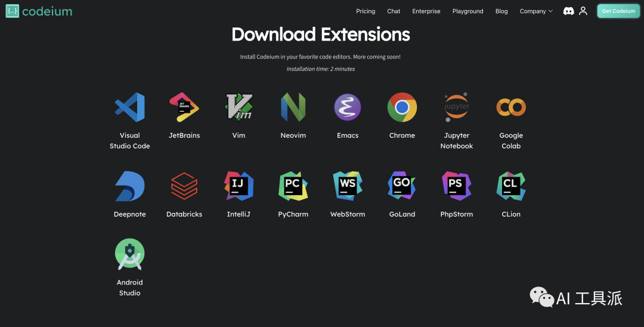Expand the Company dropdown menu
This screenshot has height=327, width=644.
coord(536,11)
